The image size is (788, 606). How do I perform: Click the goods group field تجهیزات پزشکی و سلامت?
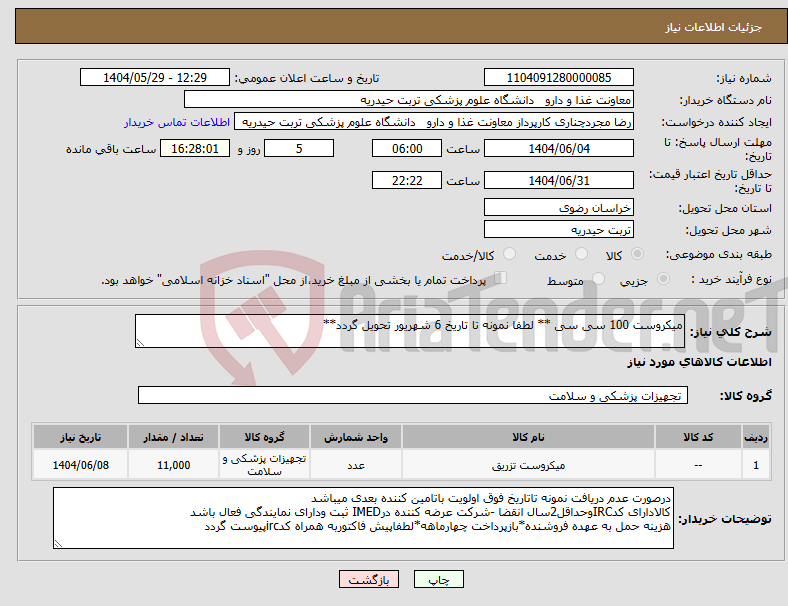pos(413,395)
